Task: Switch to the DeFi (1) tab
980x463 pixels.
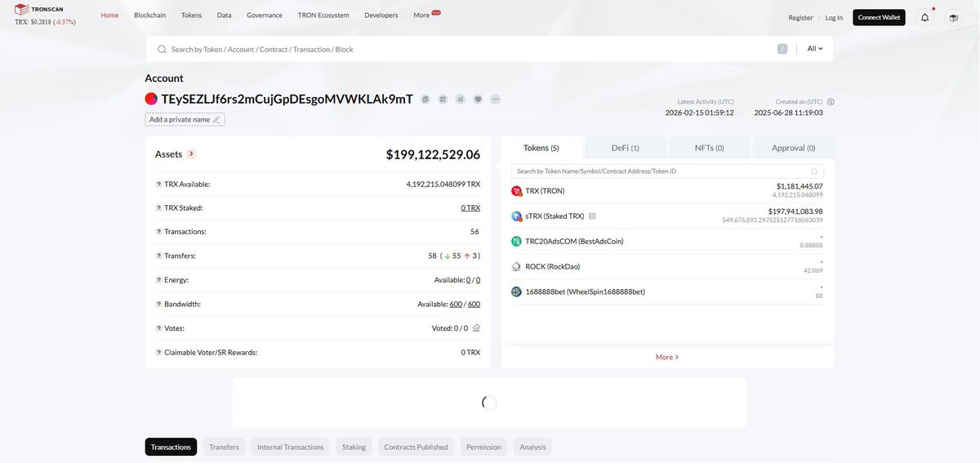Action: pos(626,148)
